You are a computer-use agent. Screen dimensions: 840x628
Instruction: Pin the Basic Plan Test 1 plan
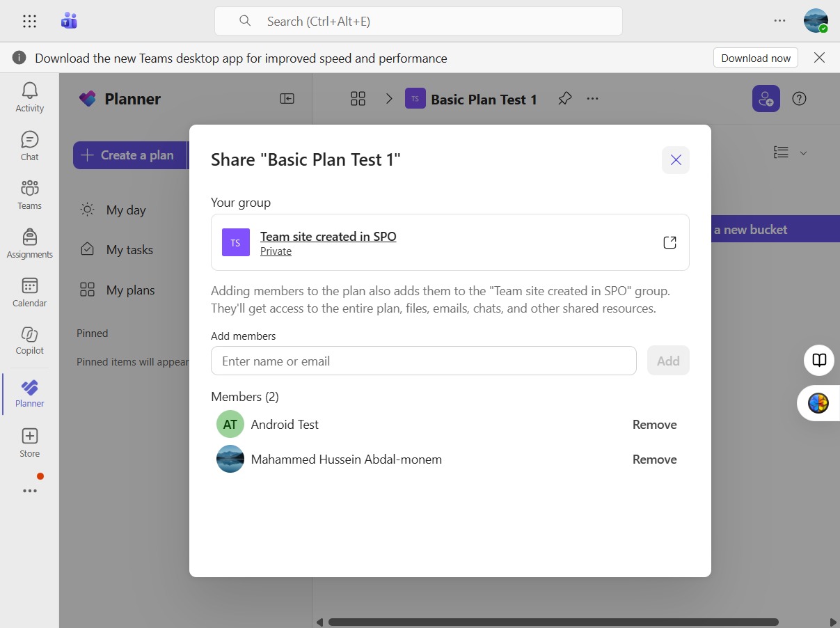tap(565, 99)
